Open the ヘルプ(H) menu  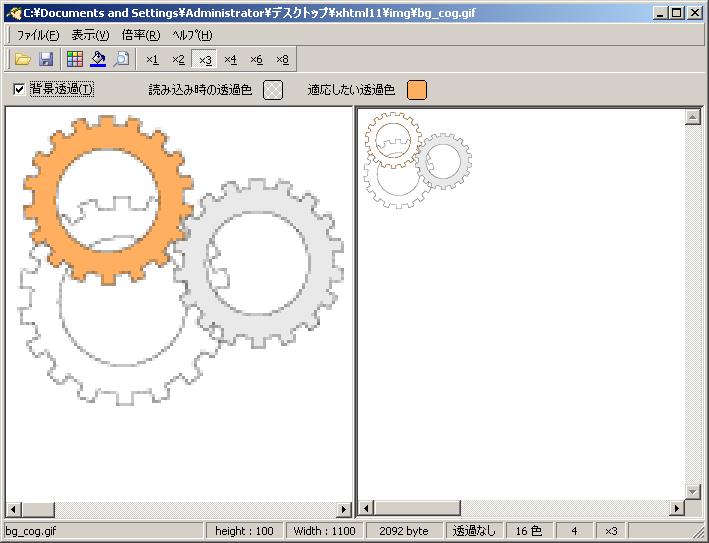[192, 35]
